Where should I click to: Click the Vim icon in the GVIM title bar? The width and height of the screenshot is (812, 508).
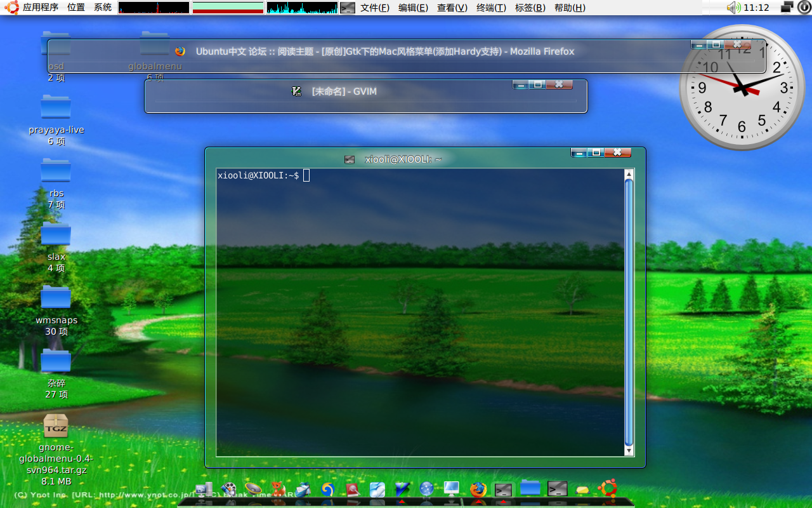296,91
